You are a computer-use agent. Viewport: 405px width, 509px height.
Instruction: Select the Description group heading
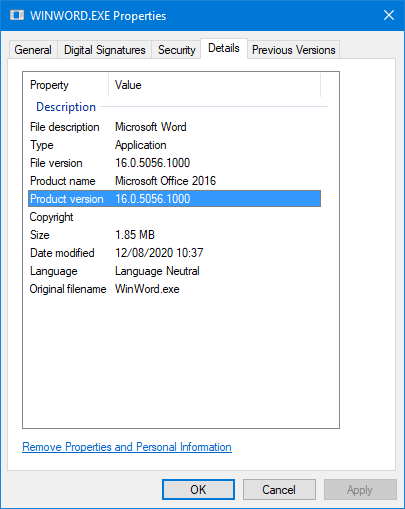66,107
